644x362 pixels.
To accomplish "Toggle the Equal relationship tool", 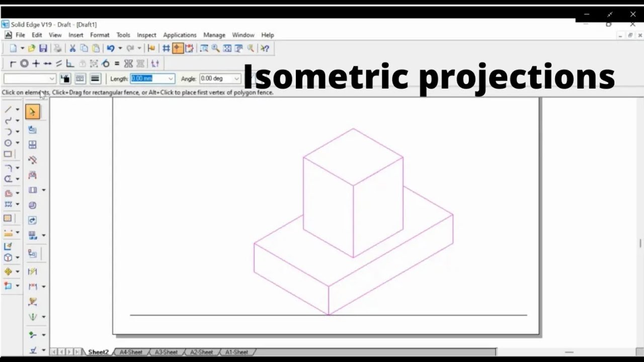I will [117, 63].
